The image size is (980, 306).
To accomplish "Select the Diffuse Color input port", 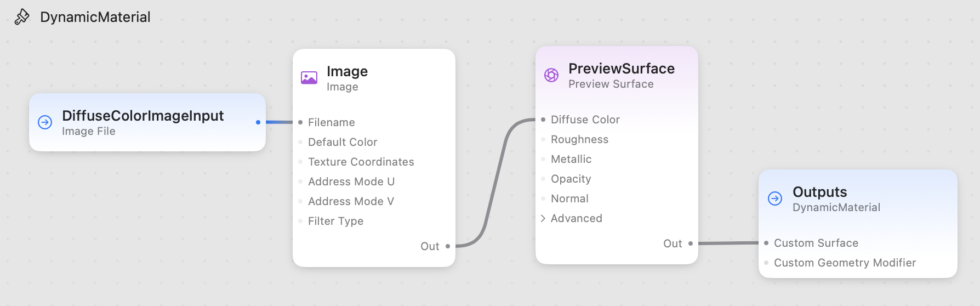I will click(x=543, y=120).
